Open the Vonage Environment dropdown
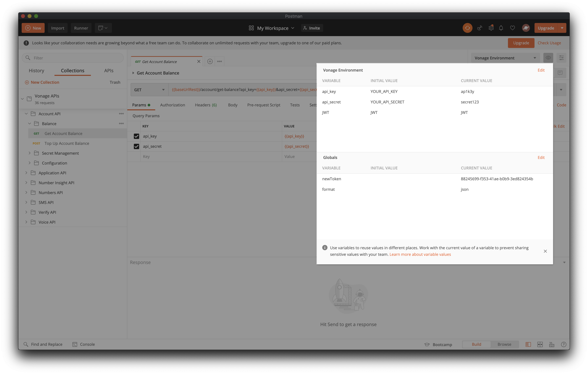This screenshot has width=588, height=374. (x=505, y=58)
